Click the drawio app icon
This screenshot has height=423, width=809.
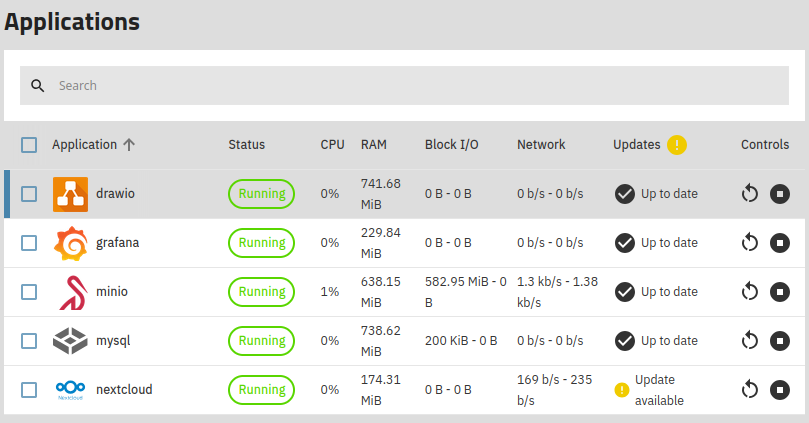pos(70,194)
